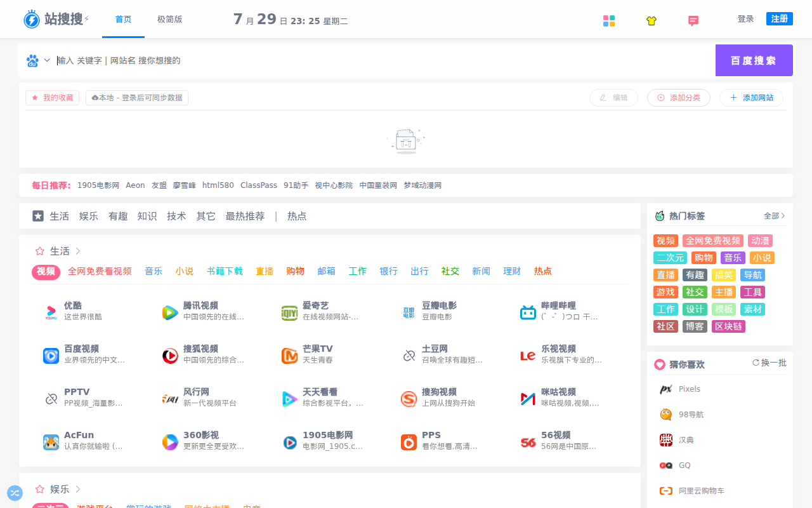Click the 登录 link
The height and width of the screenshot is (508, 812).
pyautogui.click(x=746, y=19)
